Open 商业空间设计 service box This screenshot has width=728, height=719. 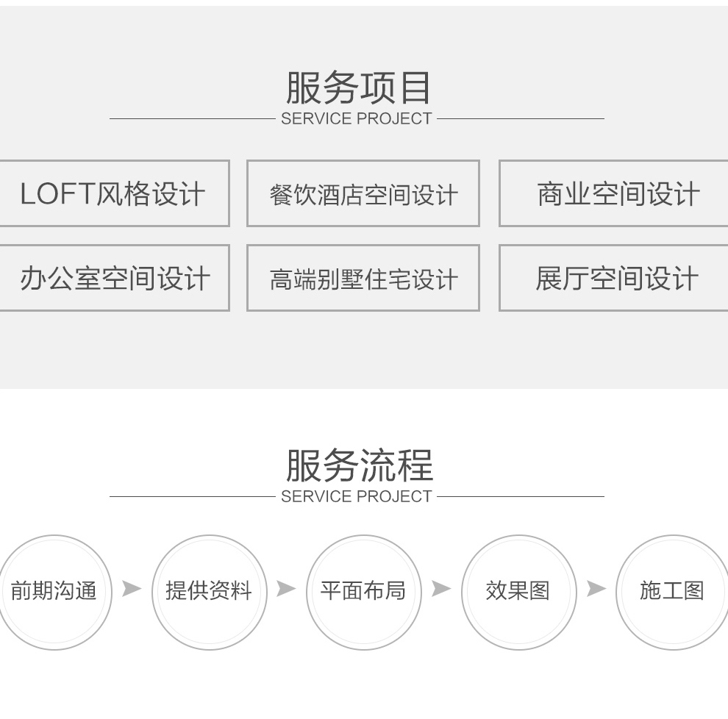tap(613, 193)
